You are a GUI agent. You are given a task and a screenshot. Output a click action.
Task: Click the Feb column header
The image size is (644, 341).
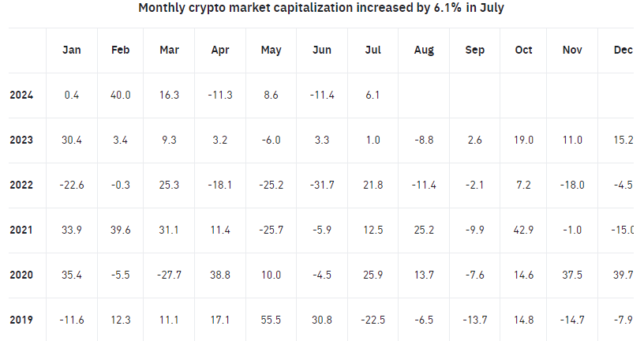click(121, 50)
